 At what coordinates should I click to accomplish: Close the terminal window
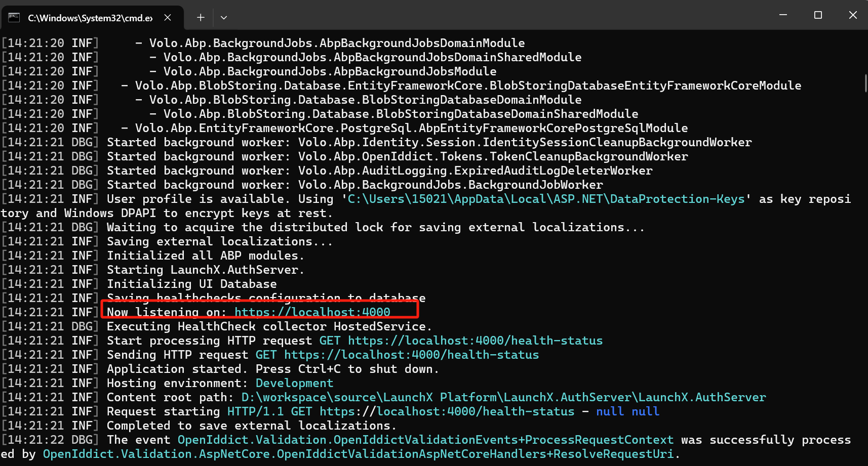coord(853,15)
